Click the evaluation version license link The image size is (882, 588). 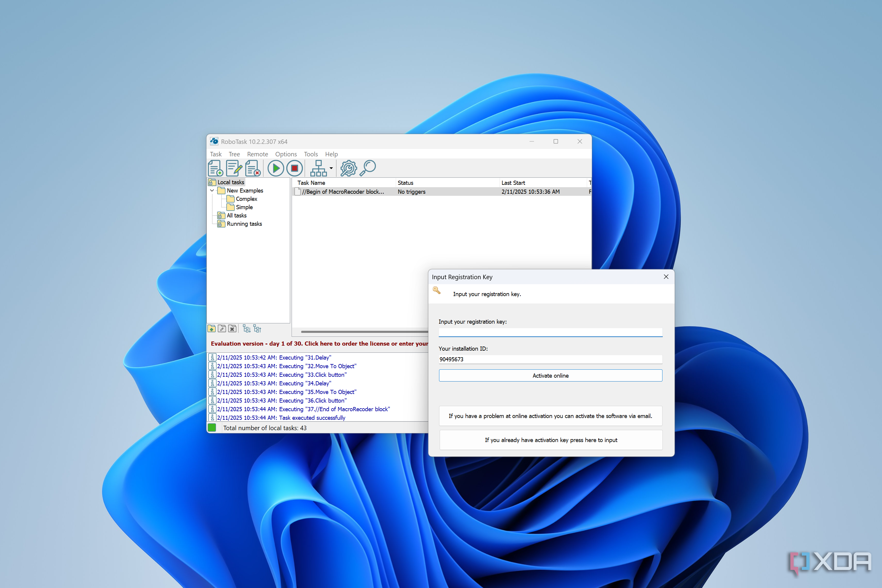point(319,344)
